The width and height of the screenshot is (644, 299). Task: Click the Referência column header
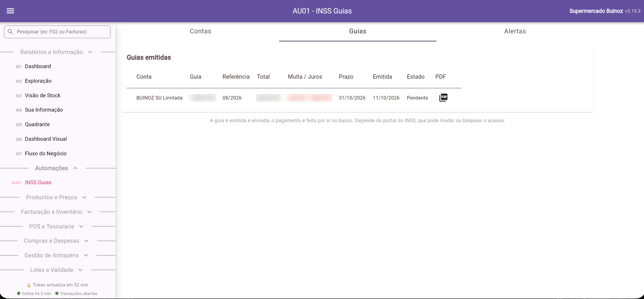coord(236,77)
